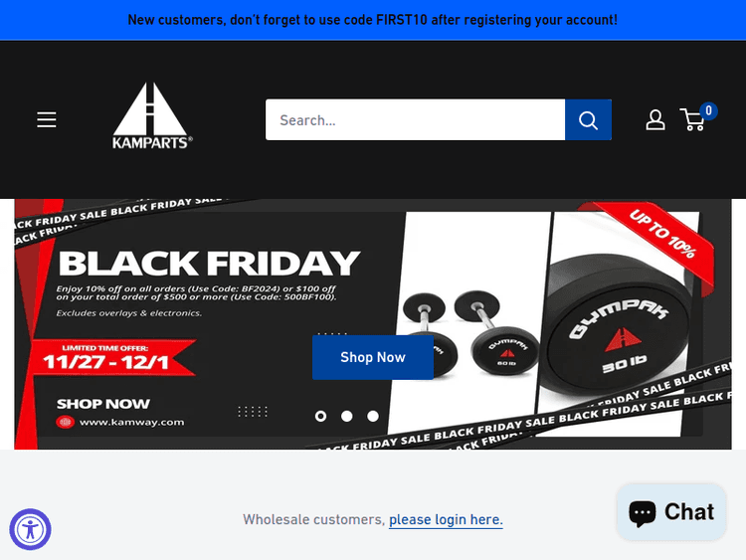Open the accessibility options widget
Image resolution: width=746 pixels, height=560 pixels.
(30, 529)
